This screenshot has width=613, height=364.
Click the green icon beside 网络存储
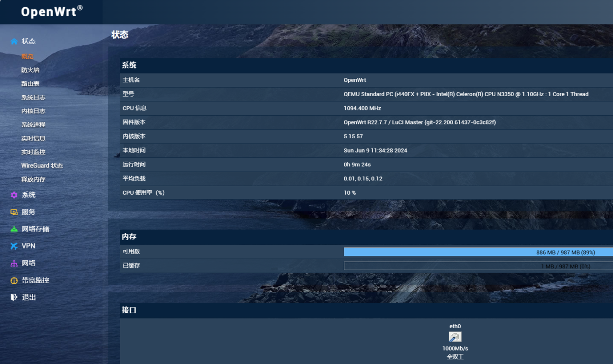click(x=14, y=229)
